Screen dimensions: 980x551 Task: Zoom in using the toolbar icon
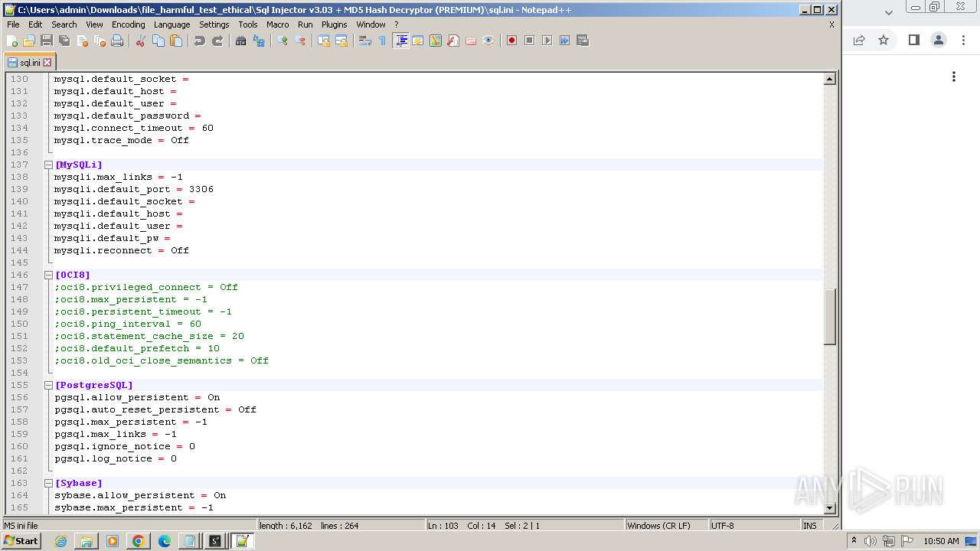(x=283, y=41)
